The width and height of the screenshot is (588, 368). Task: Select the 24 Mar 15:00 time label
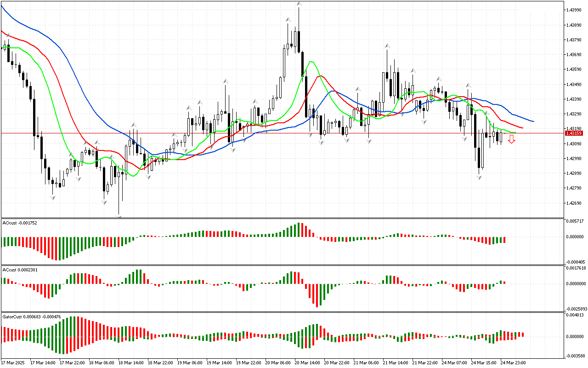tap(484, 362)
